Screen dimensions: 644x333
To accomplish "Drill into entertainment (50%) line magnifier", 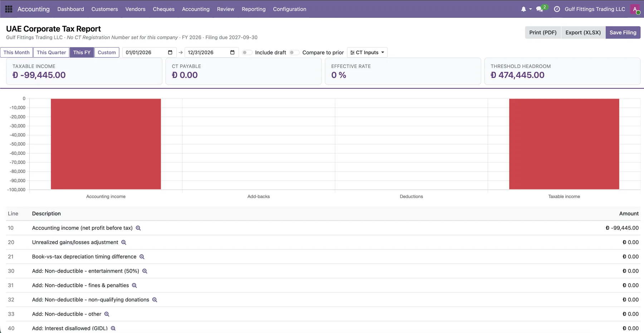I will (145, 271).
